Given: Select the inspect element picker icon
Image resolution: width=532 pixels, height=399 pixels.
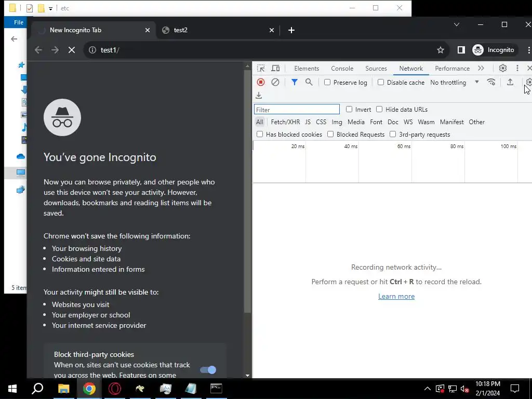Looking at the screenshot, I should [x=261, y=68].
